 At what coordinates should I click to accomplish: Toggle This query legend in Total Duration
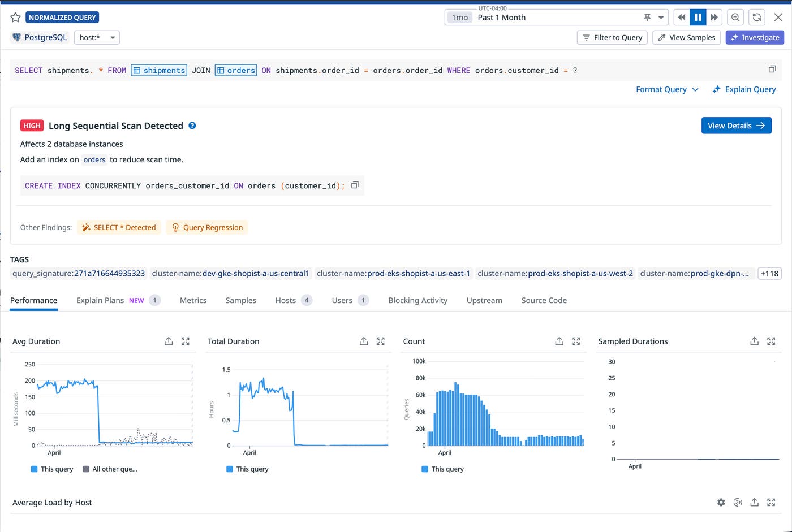tap(247, 469)
